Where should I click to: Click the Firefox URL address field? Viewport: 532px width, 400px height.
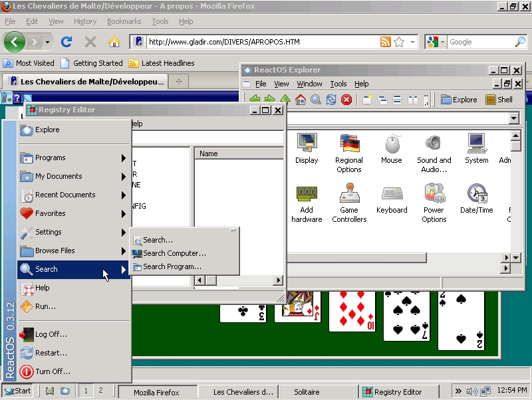pyautogui.click(x=259, y=42)
